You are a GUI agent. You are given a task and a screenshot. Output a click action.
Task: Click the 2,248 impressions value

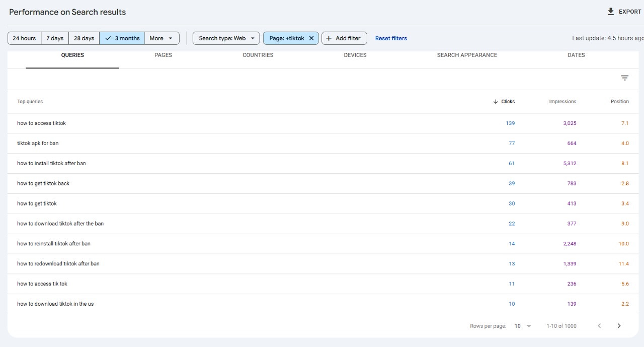tap(570, 244)
